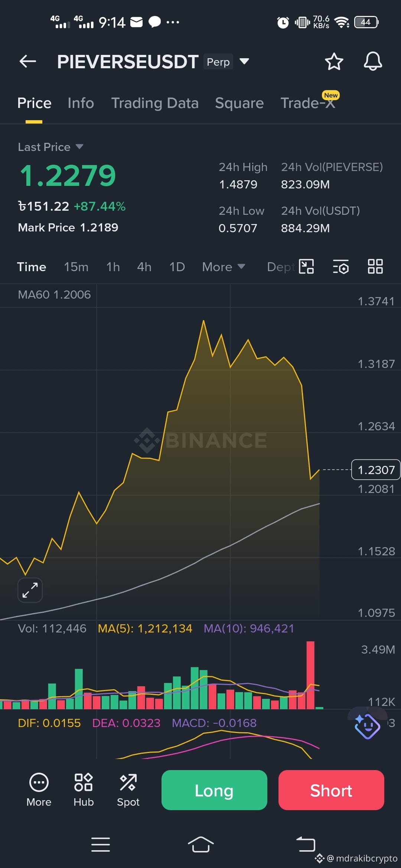401x868 pixels.
Task: Select the 4h chart interval
Action: tap(144, 267)
